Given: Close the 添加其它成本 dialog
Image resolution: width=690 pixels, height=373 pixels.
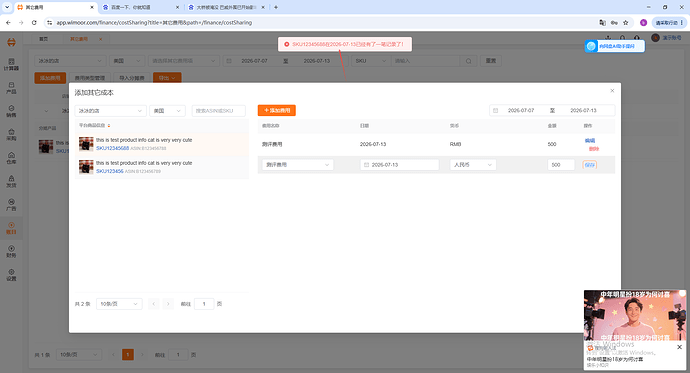Looking at the screenshot, I should pyautogui.click(x=612, y=91).
